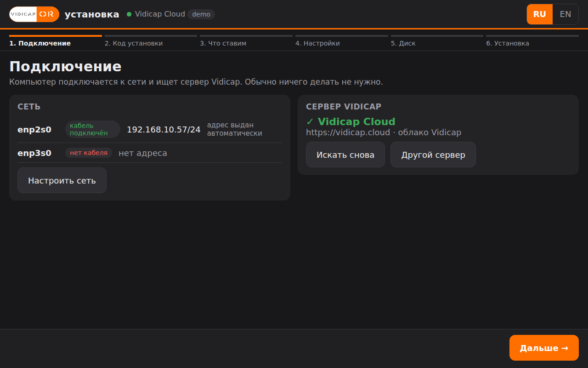Screen dimensions: 588x368
Task: Click Искать снова to search again
Action: click(x=345, y=155)
